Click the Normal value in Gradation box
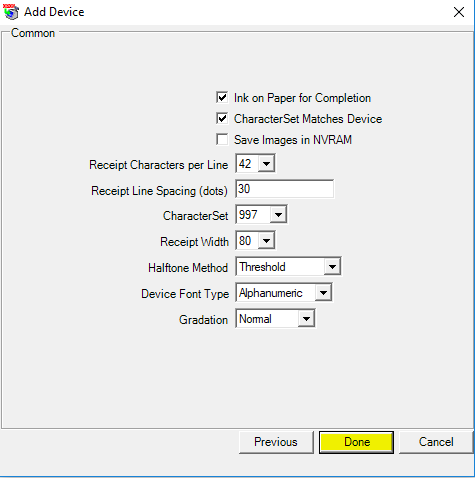This screenshot has width=475, height=478. (255, 319)
